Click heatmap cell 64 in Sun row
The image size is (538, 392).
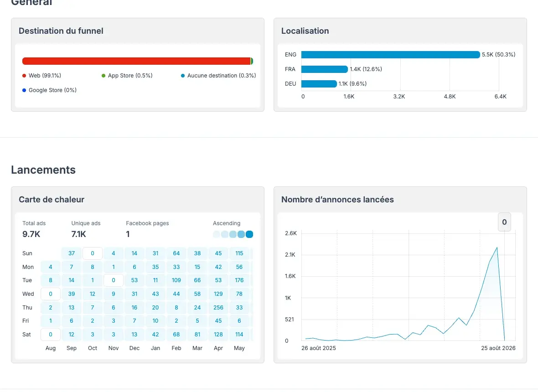coord(176,253)
